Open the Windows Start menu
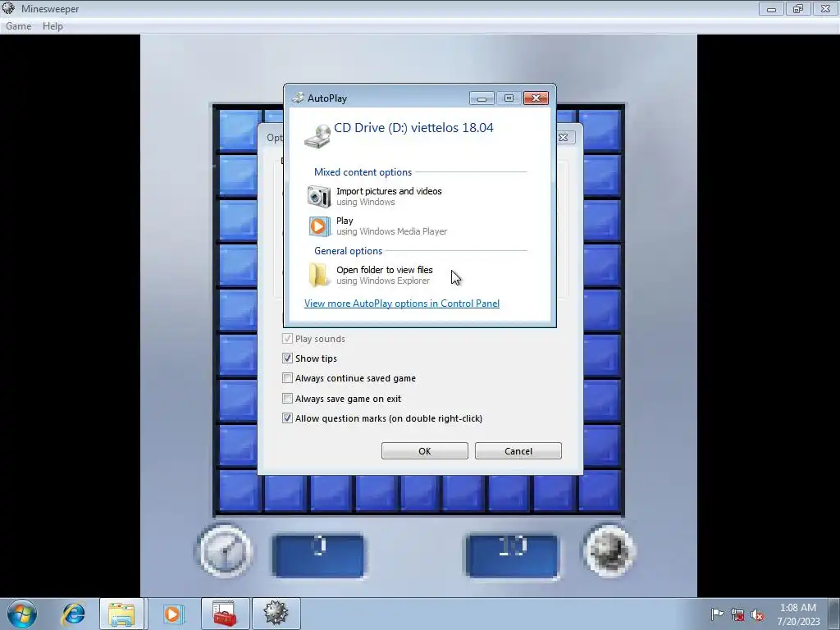Screen dimensions: 840x630 22,614
